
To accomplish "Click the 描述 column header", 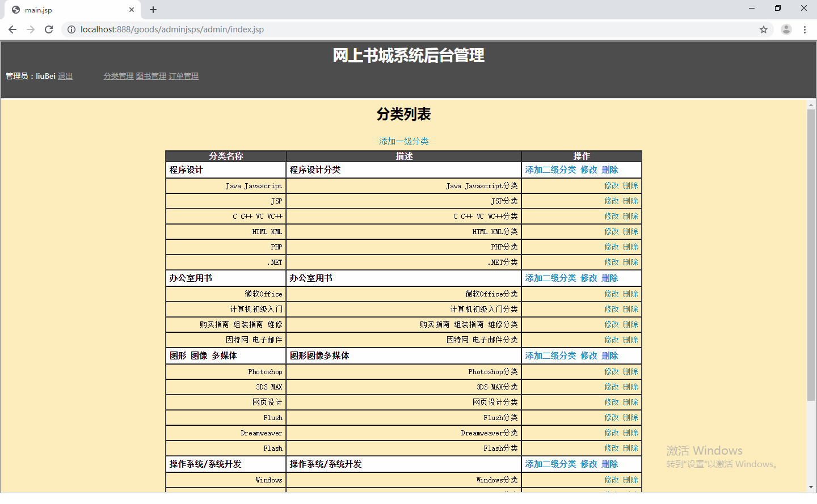I will click(x=404, y=156).
